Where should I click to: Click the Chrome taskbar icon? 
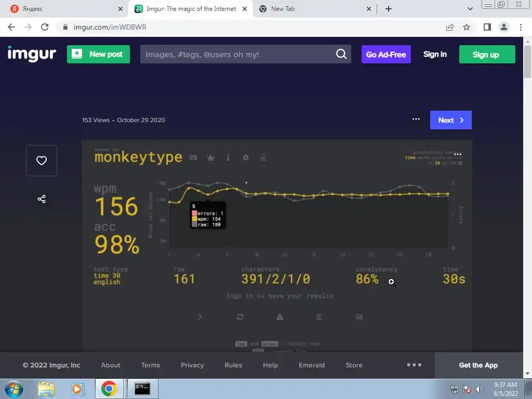(x=109, y=389)
